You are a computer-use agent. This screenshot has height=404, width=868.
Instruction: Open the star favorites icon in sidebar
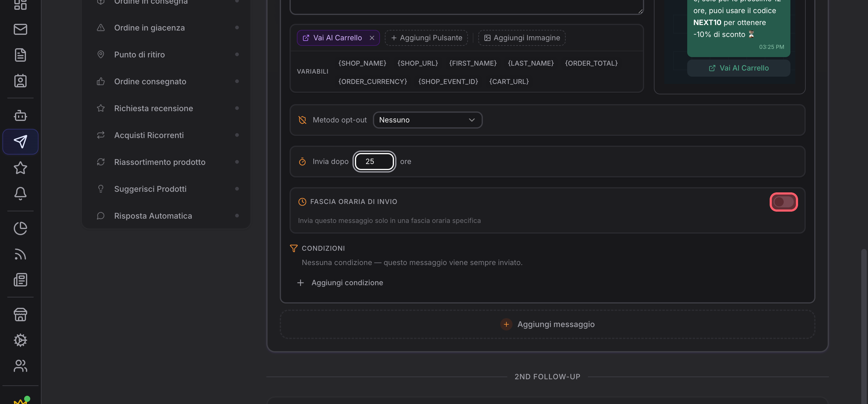coord(20,167)
